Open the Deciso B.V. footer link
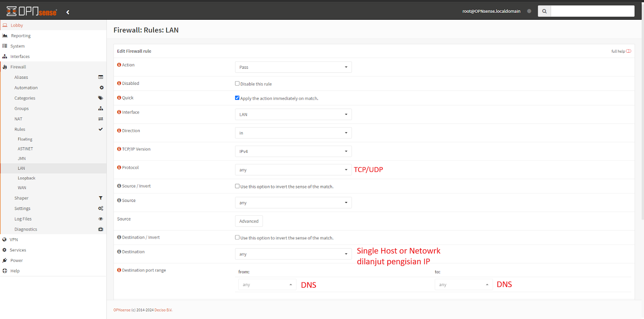The image size is (644, 319). pyautogui.click(x=163, y=310)
